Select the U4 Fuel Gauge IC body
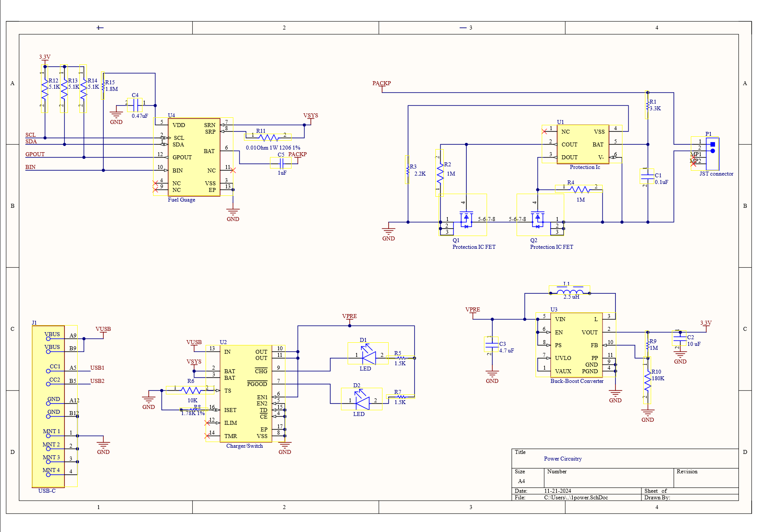Viewport: 757px width, 532px height. pos(194,157)
